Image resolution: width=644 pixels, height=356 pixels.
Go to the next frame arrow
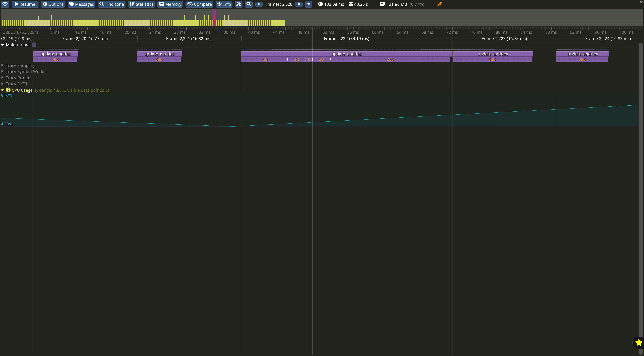[299, 4]
